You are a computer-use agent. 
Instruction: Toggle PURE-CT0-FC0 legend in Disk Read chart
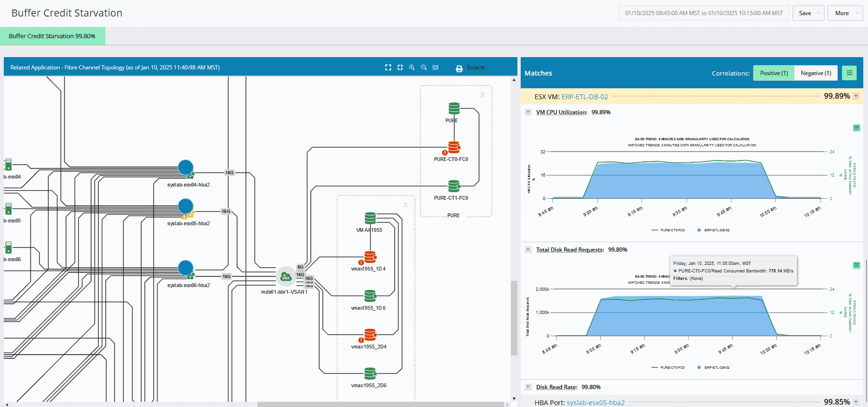click(x=668, y=367)
